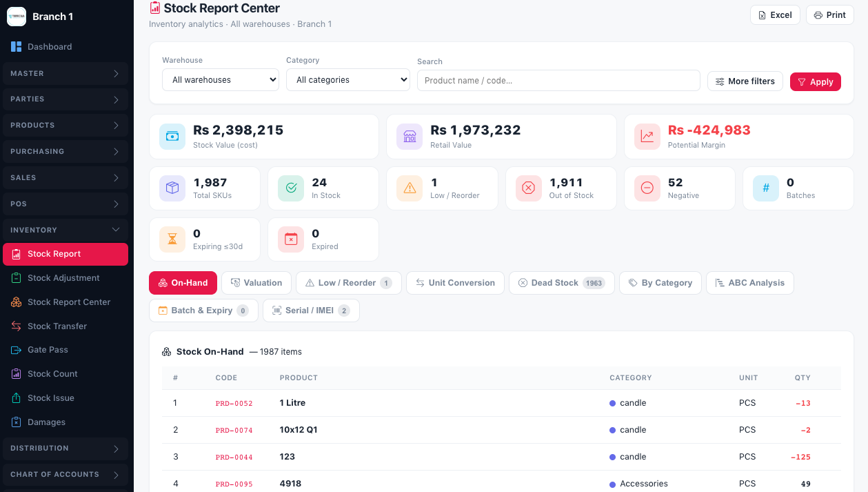Viewport: 868px width, 492px height.
Task: Click the QTY column header
Action: click(803, 378)
